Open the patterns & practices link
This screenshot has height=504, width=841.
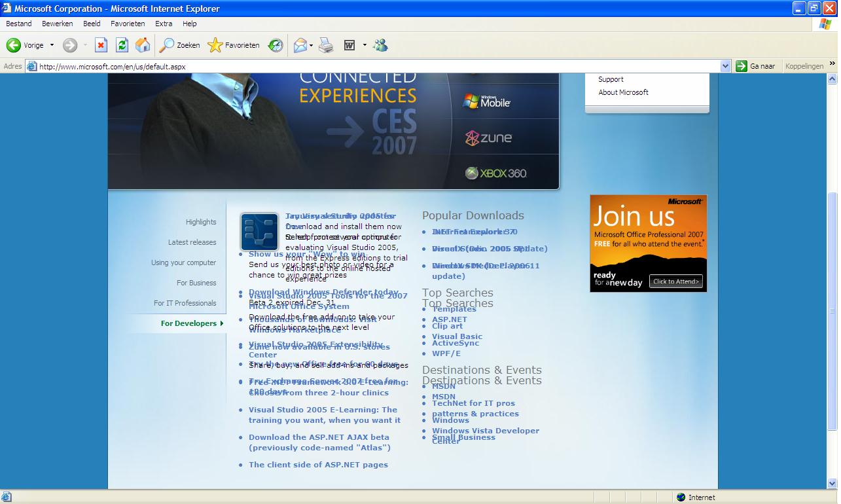(x=475, y=414)
